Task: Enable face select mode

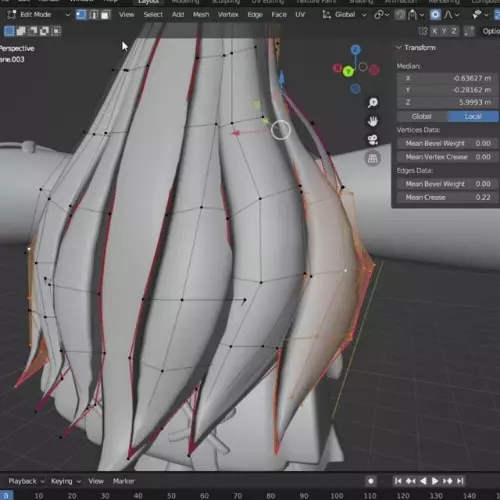Action: tap(105, 15)
